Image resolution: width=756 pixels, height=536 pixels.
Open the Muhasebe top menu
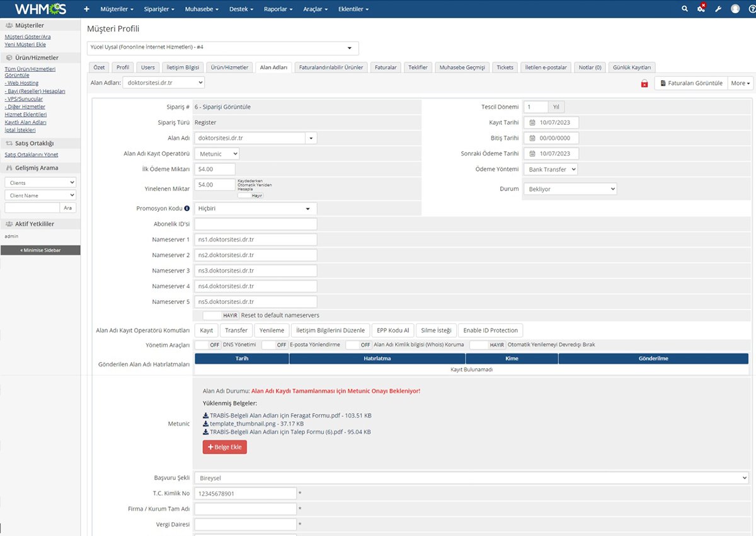coord(202,9)
